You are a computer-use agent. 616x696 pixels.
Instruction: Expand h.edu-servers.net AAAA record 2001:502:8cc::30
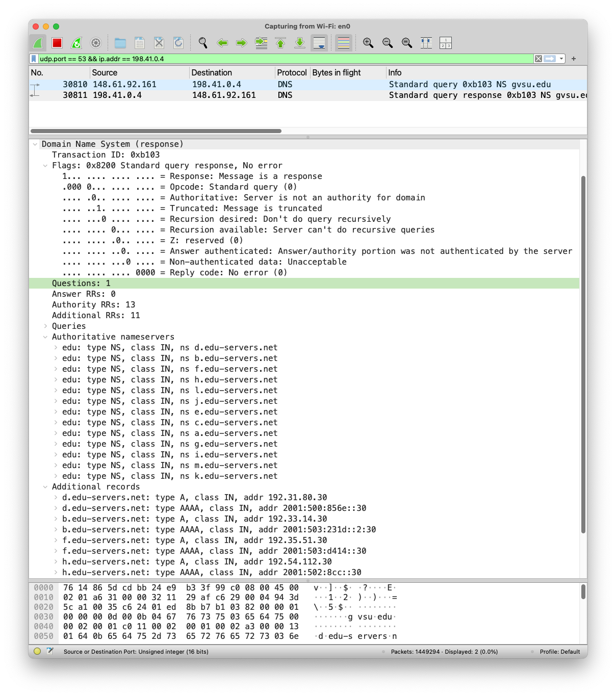pos(56,573)
